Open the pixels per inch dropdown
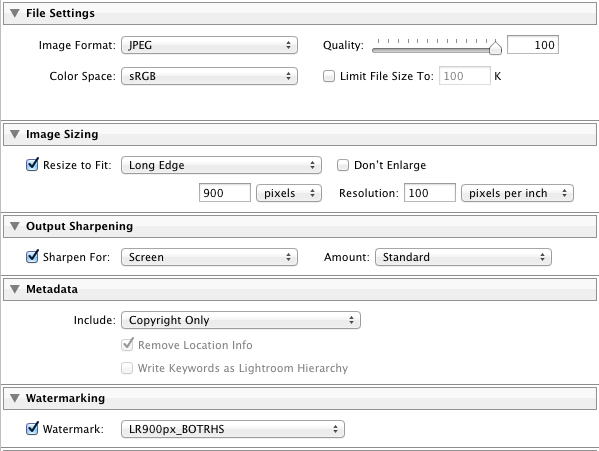This screenshot has height=451, width=599. 517,193
